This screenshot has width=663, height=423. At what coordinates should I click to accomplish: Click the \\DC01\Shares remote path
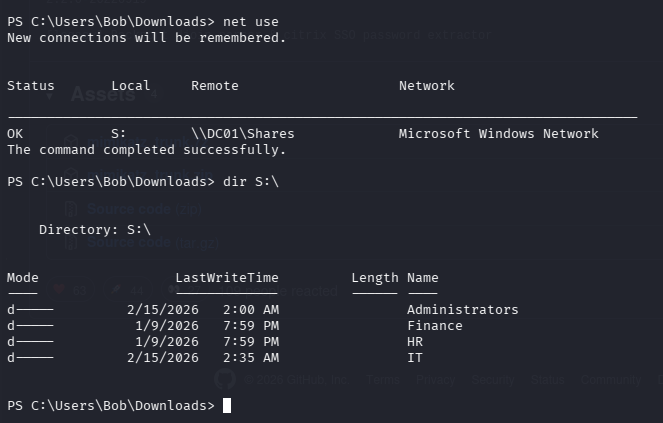click(x=242, y=134)
